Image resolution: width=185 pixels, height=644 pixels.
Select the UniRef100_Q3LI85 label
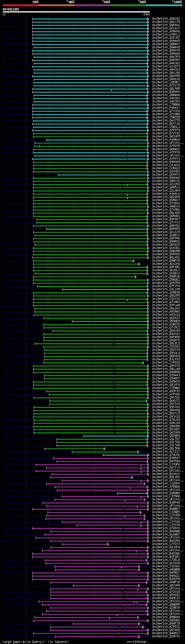[x=166, y=289]
